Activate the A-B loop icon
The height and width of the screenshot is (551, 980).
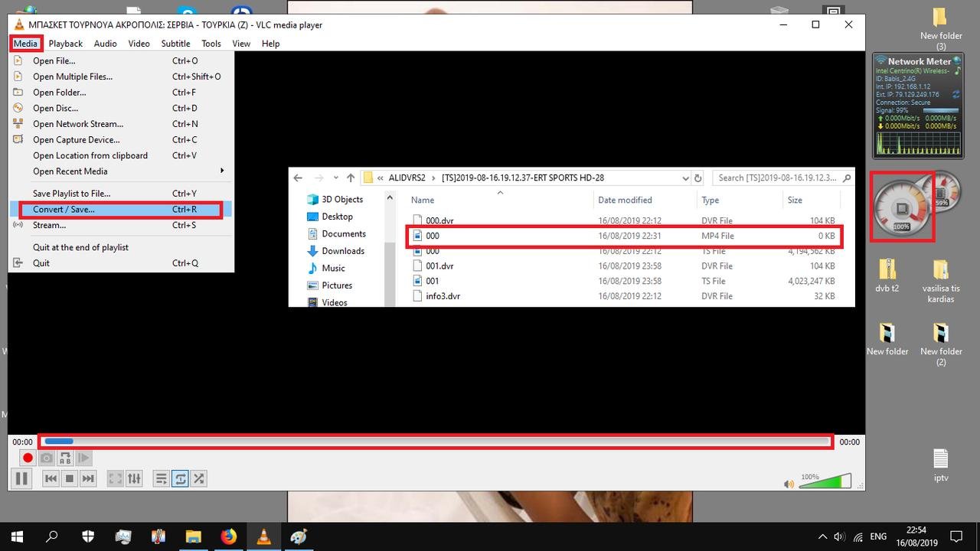tap(65, 458)
